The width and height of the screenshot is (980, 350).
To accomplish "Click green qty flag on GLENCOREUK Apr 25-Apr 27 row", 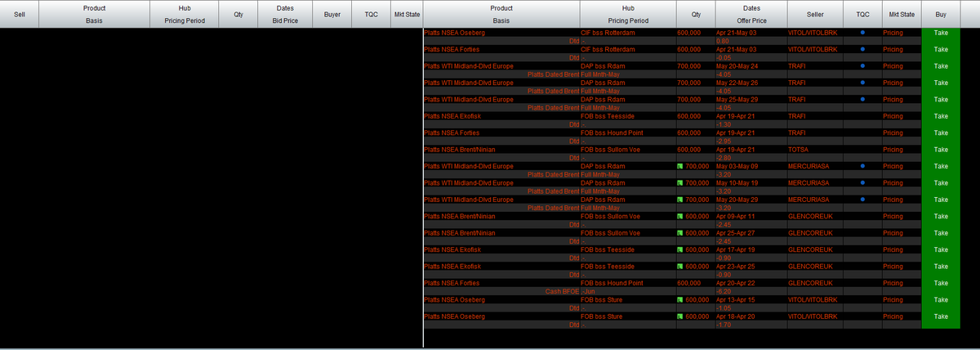I will click(681, 233).
